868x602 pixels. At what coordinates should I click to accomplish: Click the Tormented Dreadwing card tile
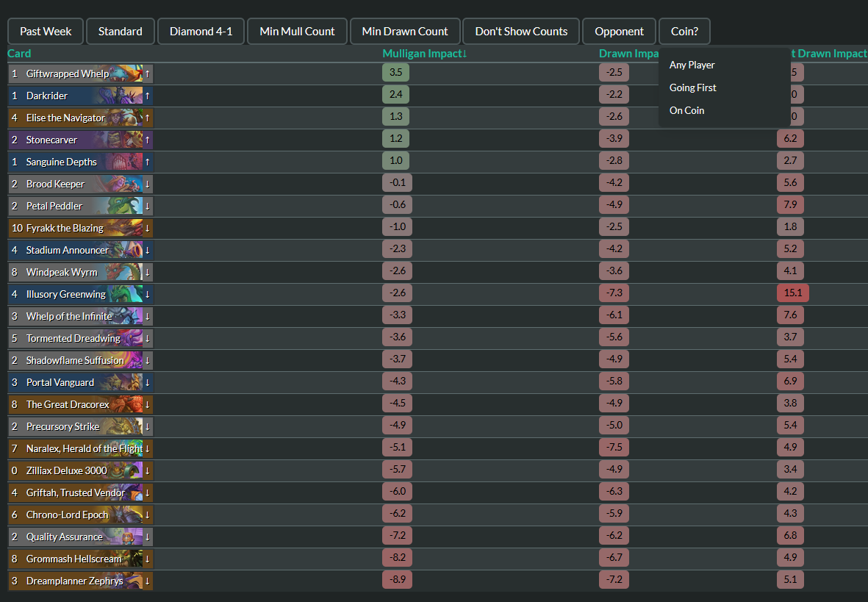click(80, 338)
